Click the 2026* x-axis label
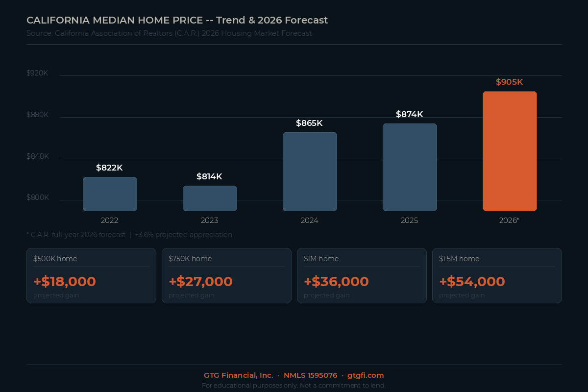This screenshot has width=588, height=392. pyautogui.click(x=509, y=220)
